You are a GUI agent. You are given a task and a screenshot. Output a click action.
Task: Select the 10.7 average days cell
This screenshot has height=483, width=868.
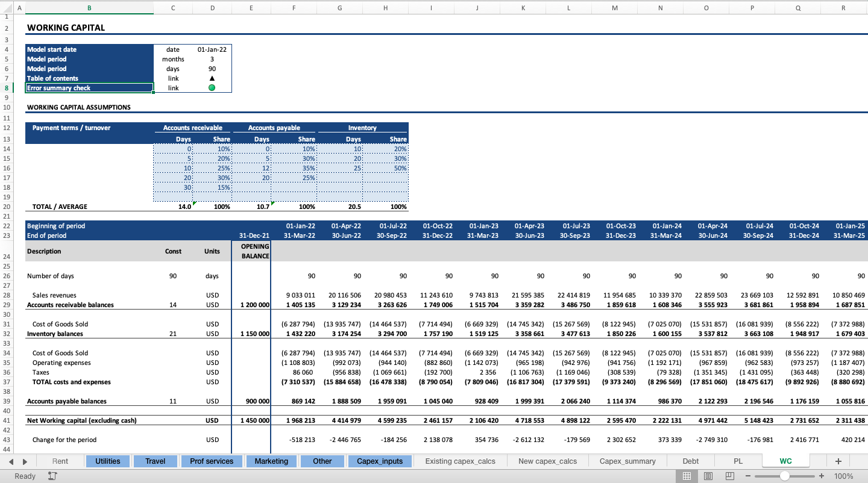tap(251, 207)
